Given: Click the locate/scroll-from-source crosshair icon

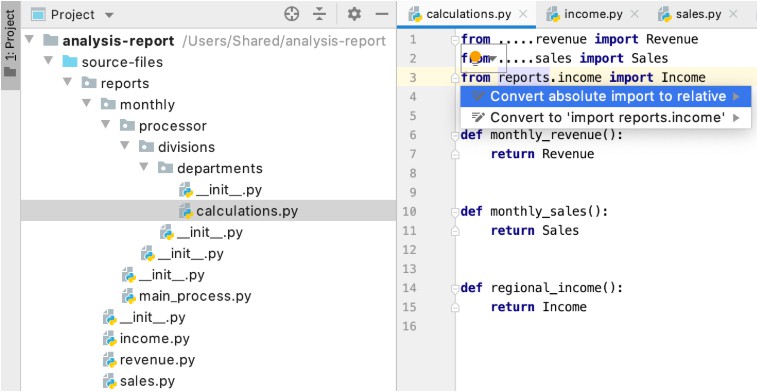Looking at the screenshot, I should pos(292,14).
